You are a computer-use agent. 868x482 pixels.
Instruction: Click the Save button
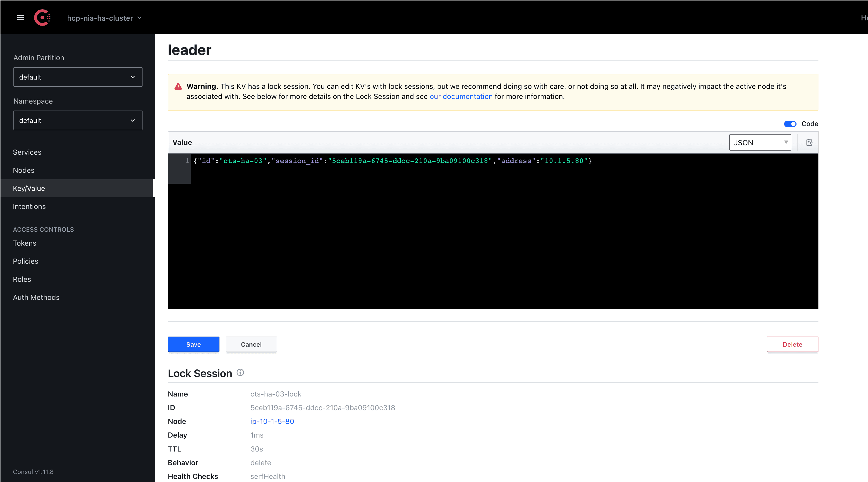pos(193,344)
